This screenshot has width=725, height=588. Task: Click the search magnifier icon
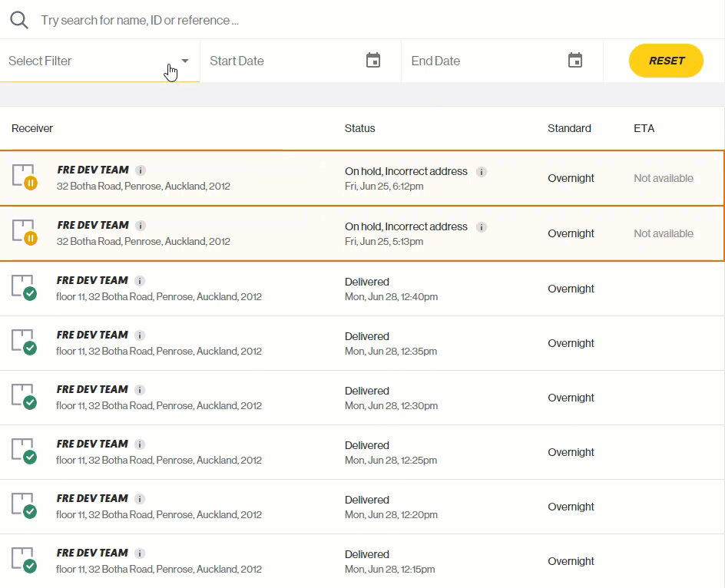coord(18,20)
